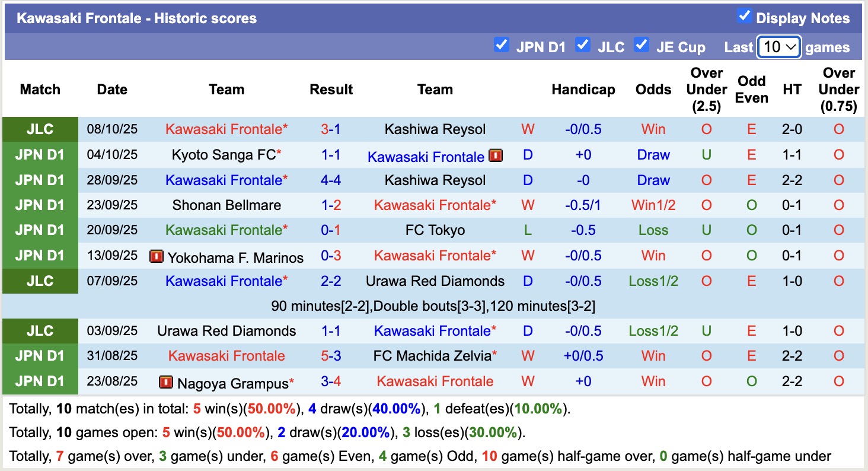Click the 3-1 result link against Kashiwa Reysol
This screenshot has width=868, height=471.
point(331,129)
